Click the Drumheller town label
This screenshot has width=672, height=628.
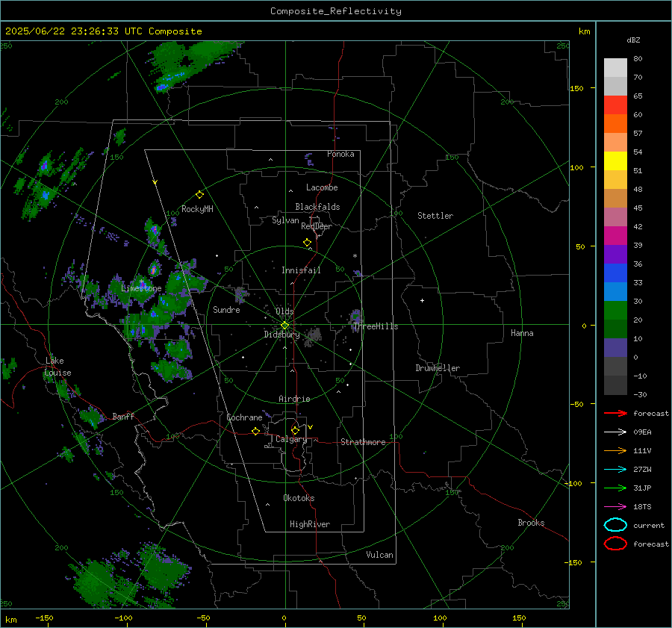coord(438,368)
